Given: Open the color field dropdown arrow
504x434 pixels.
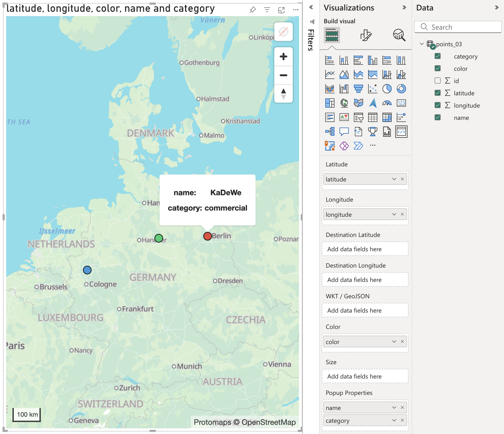Looking at the screenshot, I should coord(394,342).
